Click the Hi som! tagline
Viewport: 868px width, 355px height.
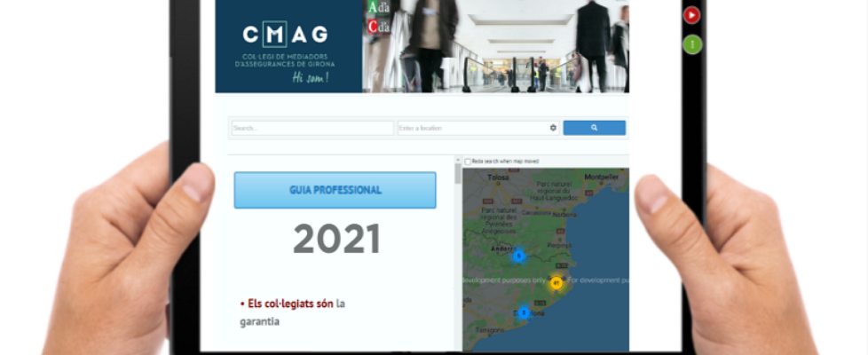point(311,77)
